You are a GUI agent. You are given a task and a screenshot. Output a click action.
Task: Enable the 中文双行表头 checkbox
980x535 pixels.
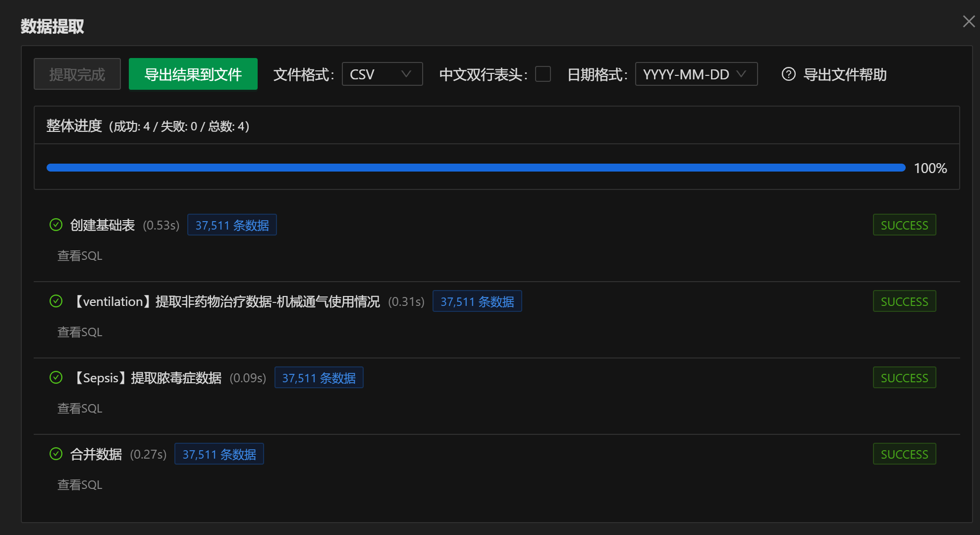[x=543, y=74]
